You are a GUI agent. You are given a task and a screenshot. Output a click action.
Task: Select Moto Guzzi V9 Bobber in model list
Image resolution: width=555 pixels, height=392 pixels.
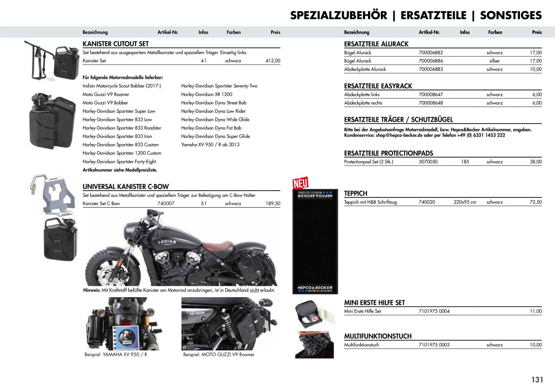105,103
